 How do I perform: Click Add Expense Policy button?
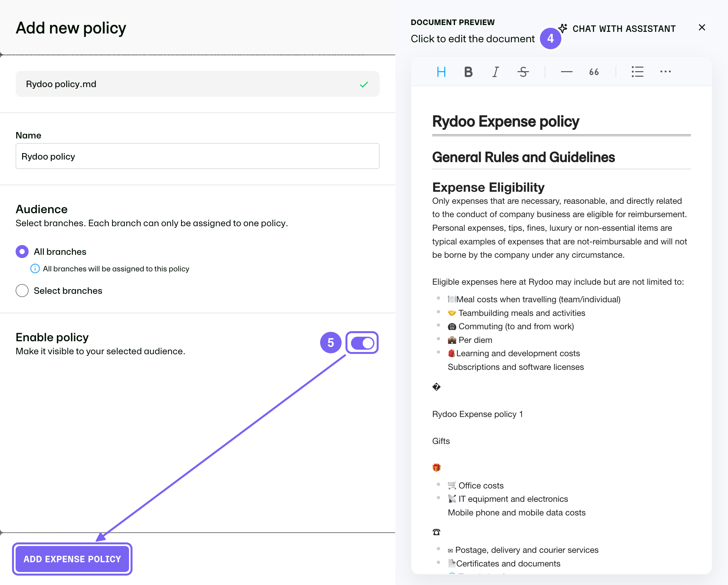pyautogui.click(x=72, y=559)
